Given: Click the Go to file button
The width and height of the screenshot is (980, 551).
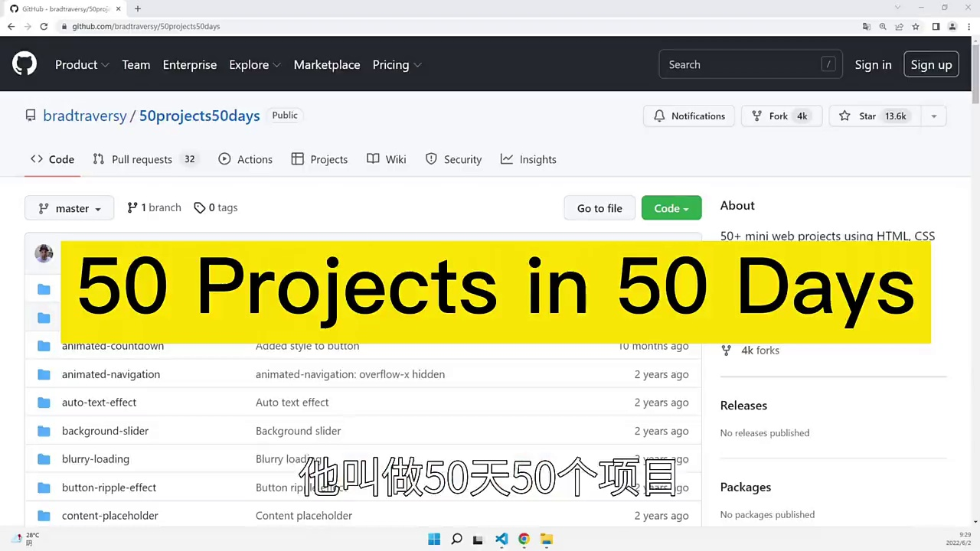Looking at the screenshot, I should pyautogui.click(x=599, y=208).
